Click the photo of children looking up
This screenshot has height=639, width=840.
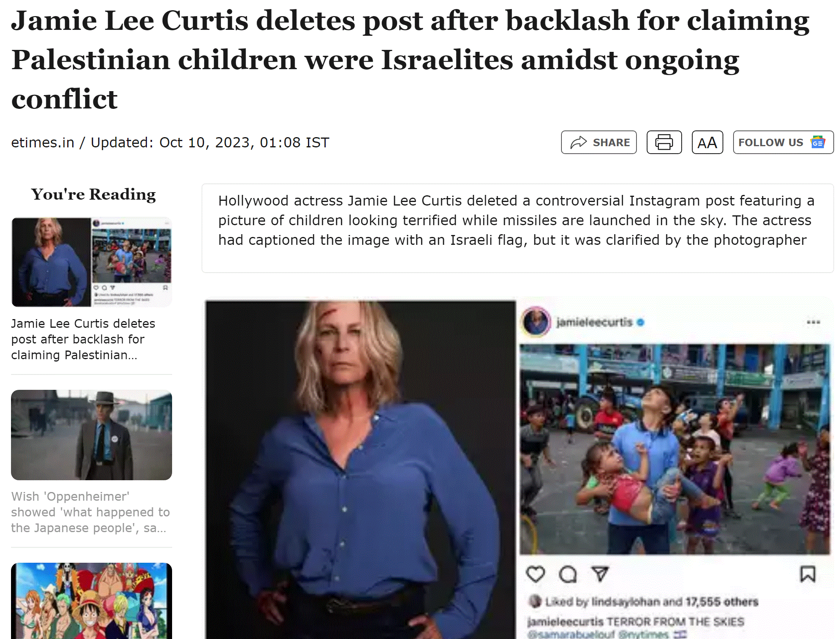click(x=675, y=449)
